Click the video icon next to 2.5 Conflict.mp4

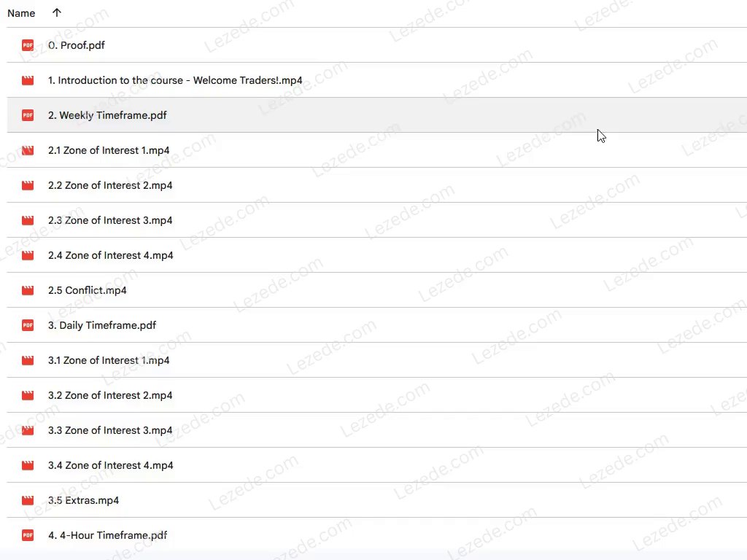tap(28, 290)
